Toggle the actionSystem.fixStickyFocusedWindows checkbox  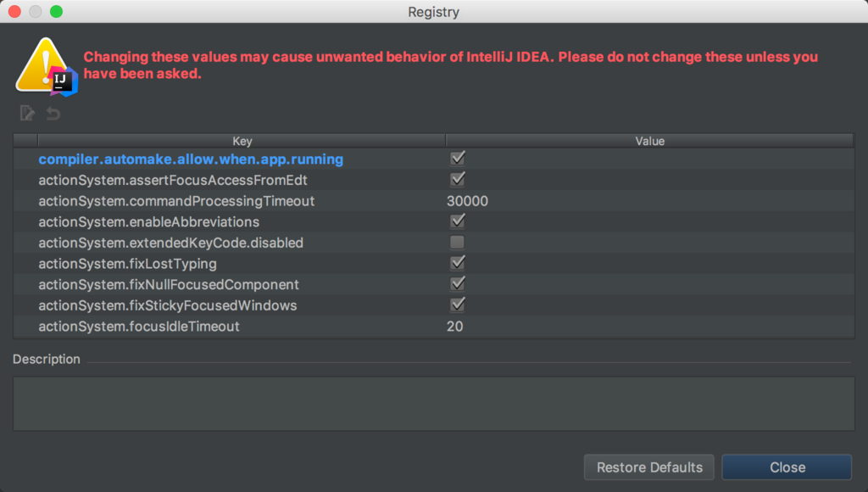coord(458,305)
